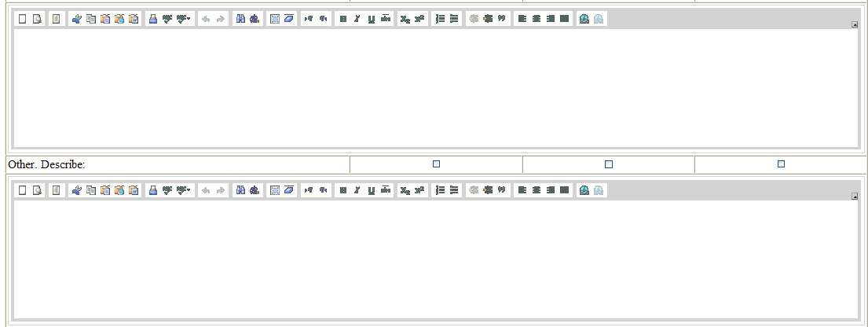Tick last checkbox in Other. Describe row
This screenshot has width=868, height=327.
[x=781, y=164]
